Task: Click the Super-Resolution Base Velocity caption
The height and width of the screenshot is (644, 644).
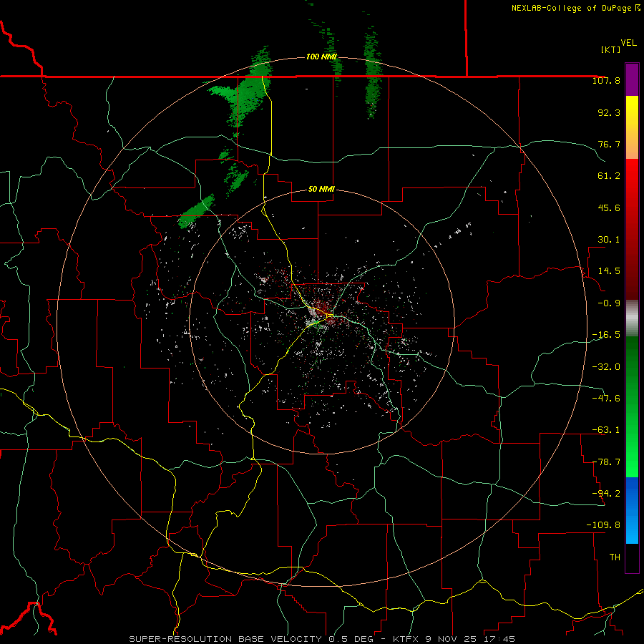Action: (x=321, y=639)
